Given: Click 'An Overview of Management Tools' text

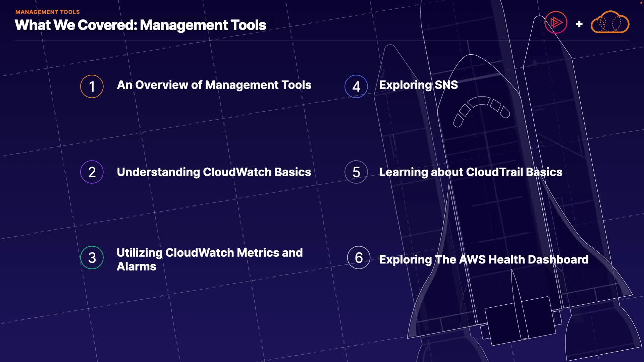Looking at the screenshot, I should click(214, 85).
